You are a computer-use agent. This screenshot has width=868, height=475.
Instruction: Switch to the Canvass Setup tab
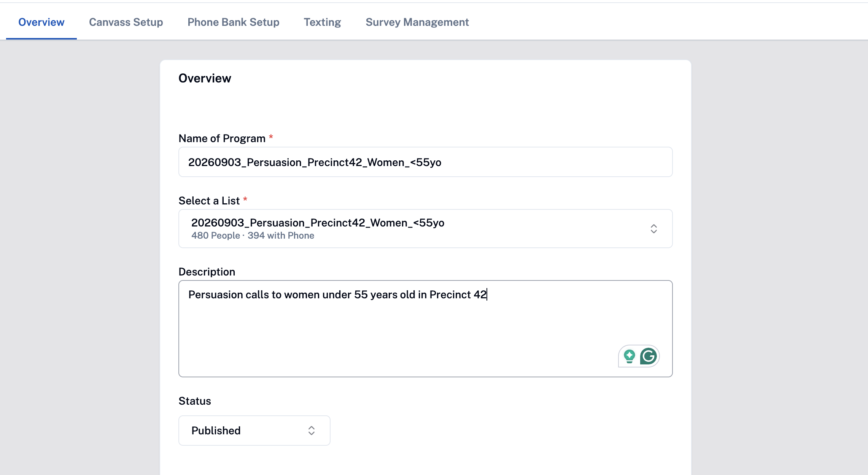[126, 22]
